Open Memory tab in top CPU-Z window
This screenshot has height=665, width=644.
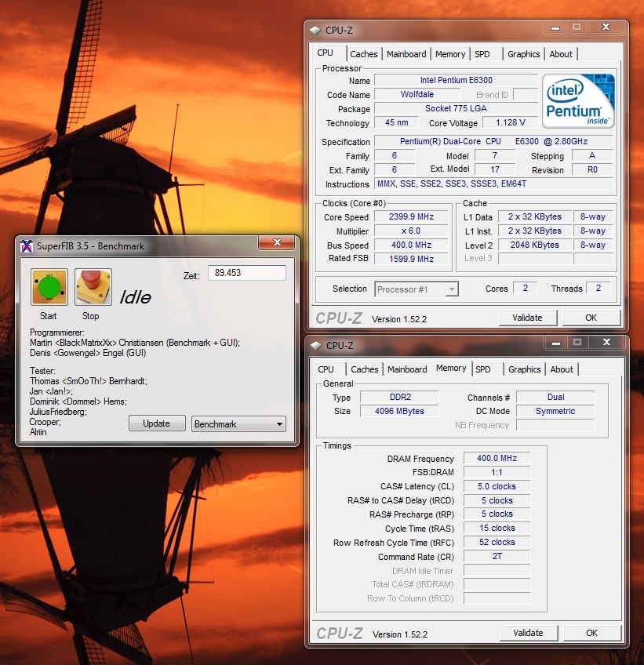point(450,54)
